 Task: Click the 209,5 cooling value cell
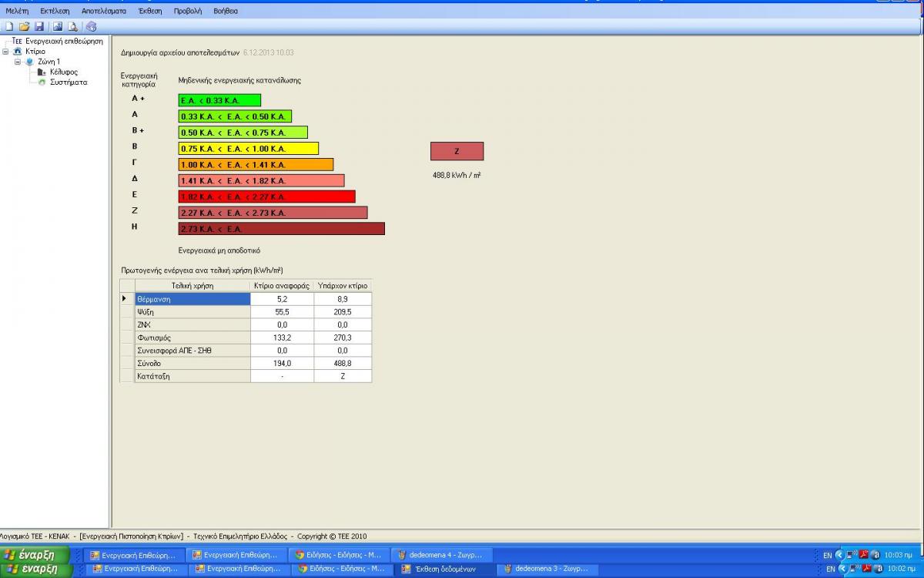(x=343, y=311)
